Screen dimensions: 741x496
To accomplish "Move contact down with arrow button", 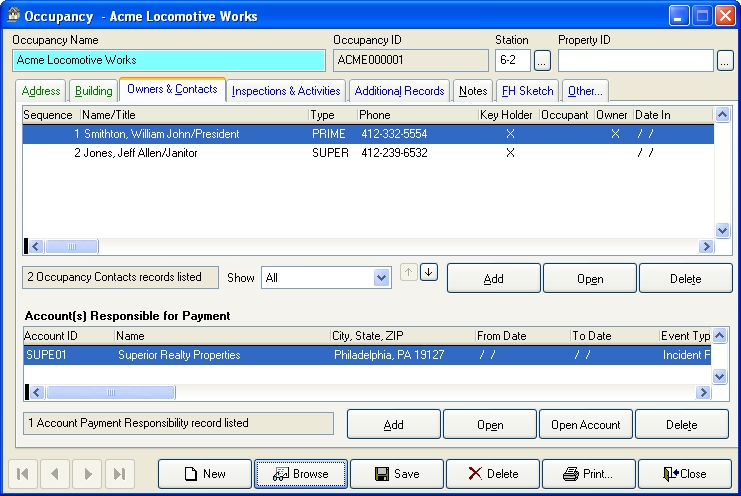I will pos(428,273).
